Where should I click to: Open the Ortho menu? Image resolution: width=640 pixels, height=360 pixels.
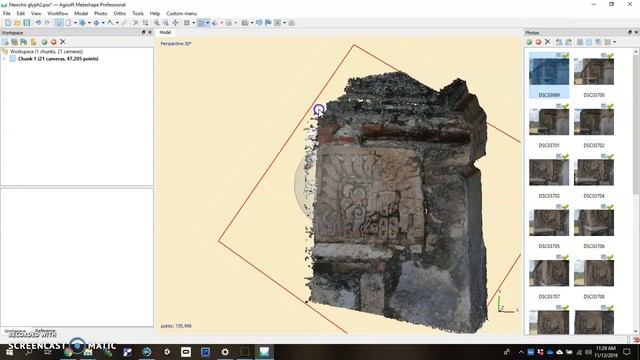(x=119, y=13)
